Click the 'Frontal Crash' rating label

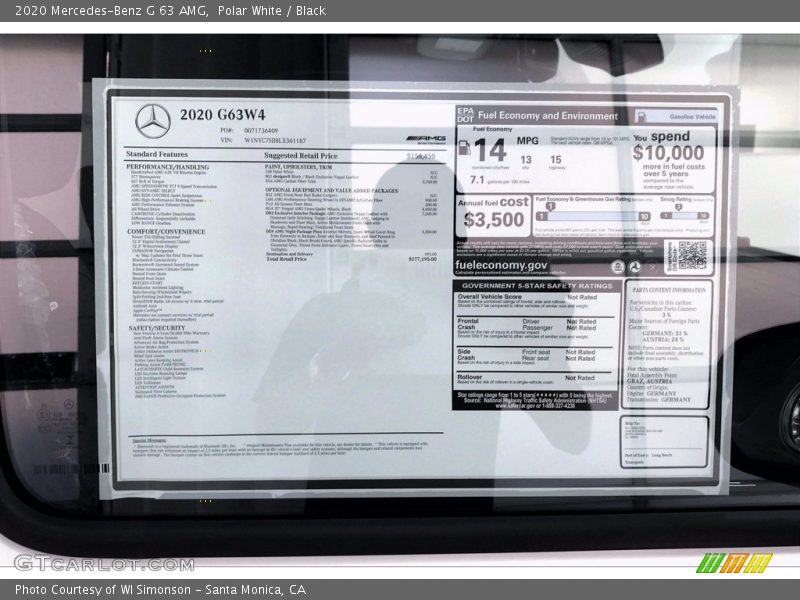467,324
